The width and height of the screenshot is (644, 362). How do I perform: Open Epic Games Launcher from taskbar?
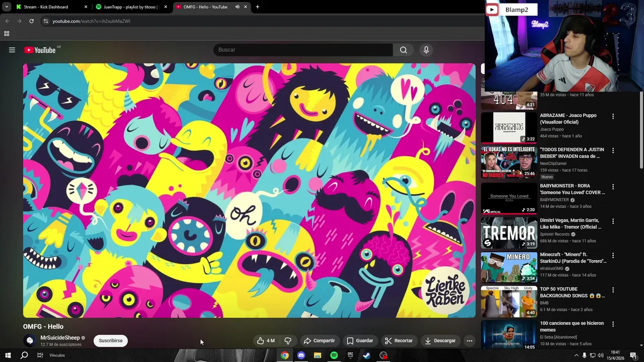click(x=350, y=355)
